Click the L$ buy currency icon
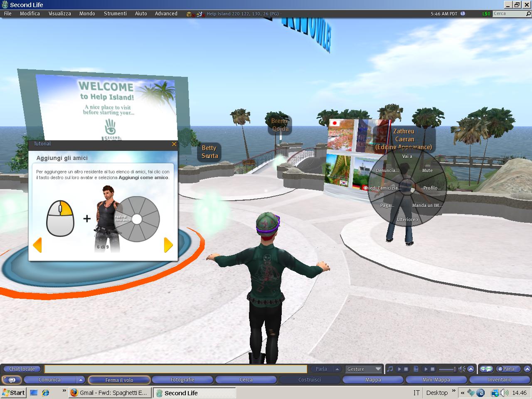Screen dimensions: 532x399 point(463,14)
